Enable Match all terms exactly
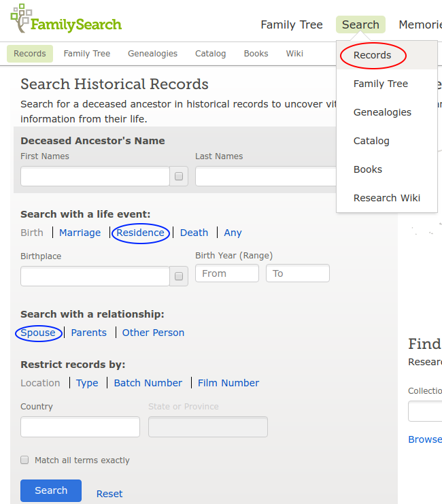Image resolution: width=442 pixels, height=504 pixels. point(24,460)
